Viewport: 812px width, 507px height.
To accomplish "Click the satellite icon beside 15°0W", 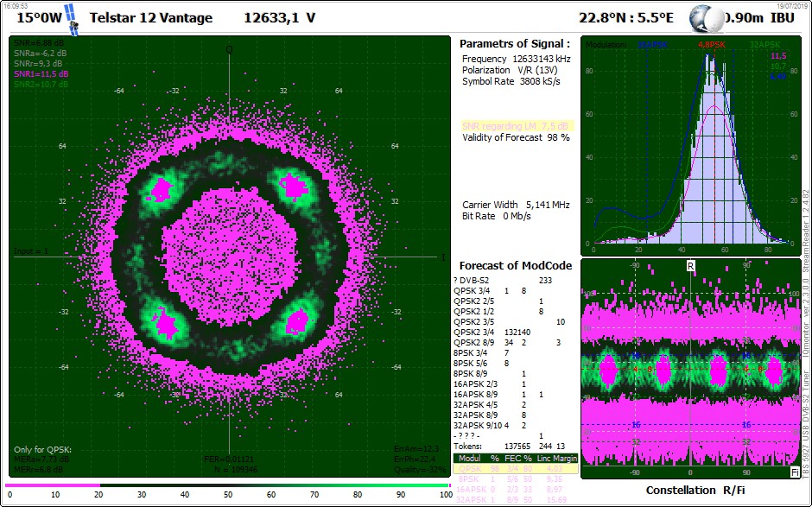I will [x=73, y=20].
